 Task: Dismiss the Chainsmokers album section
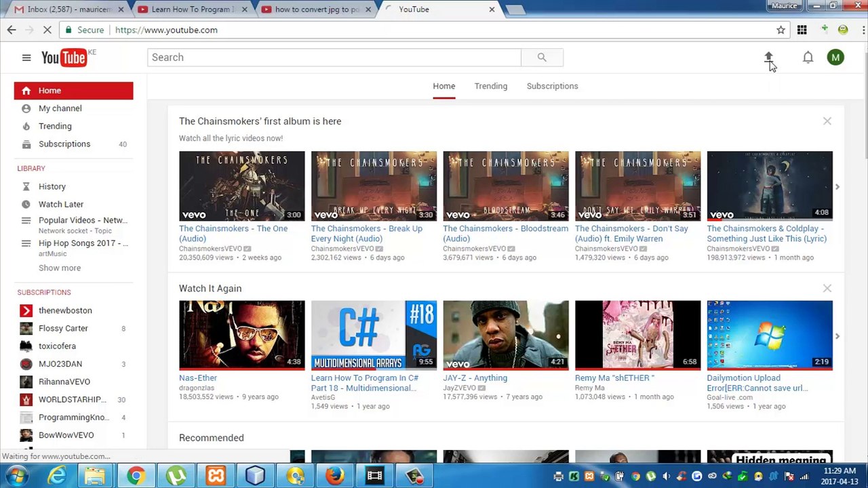coord(827,121)
